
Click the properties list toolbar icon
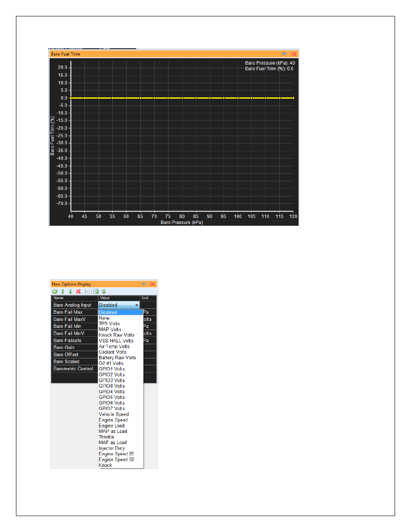tap(87, 292)
